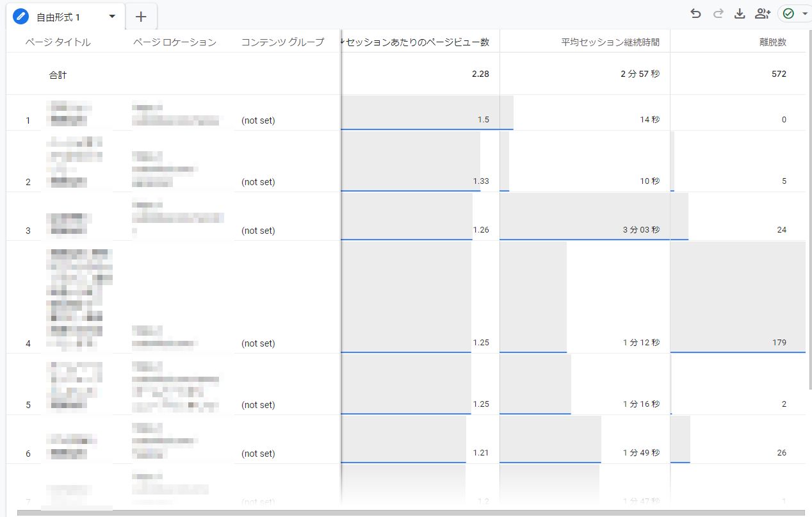The width and height of the screenshot is (812, 517).
Task: Click the green data status checkmark
Action: 788,13
